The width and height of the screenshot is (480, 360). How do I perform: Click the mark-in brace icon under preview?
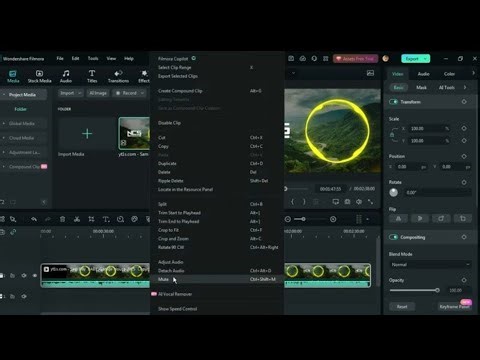tap(292, 202)
